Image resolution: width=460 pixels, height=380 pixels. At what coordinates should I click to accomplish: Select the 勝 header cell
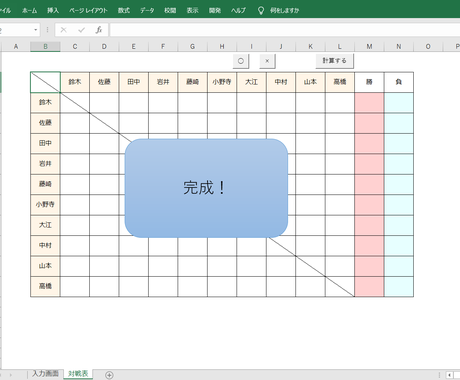pyautogui.click(x=369, y=82)
